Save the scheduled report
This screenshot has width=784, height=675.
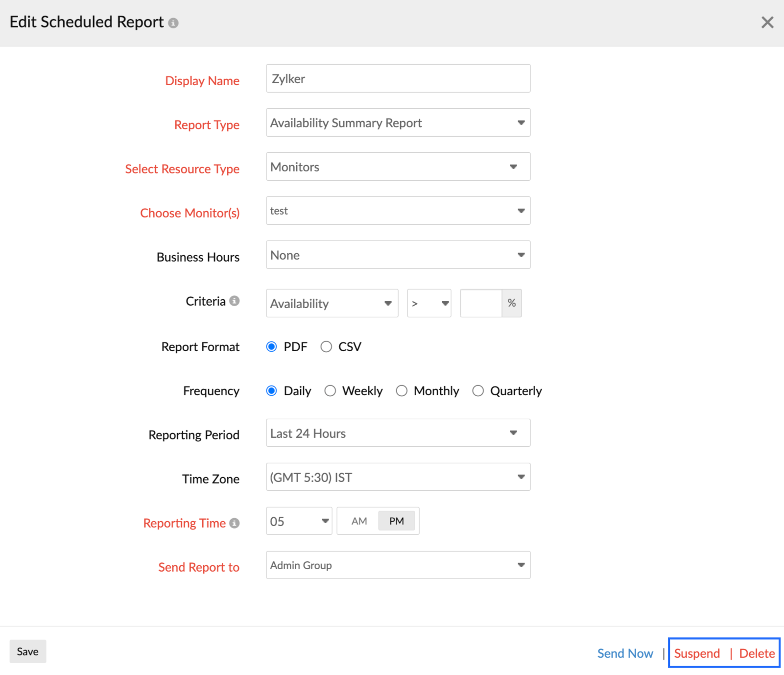click(27, 651)
